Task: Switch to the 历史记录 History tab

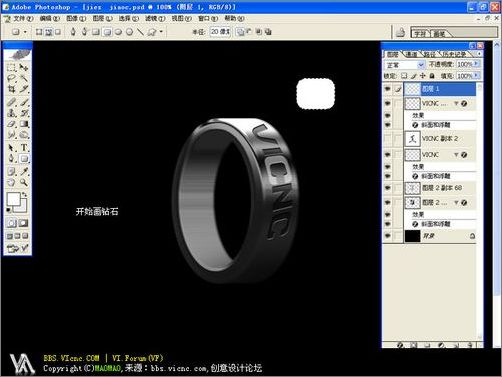Action: (454, 54)
